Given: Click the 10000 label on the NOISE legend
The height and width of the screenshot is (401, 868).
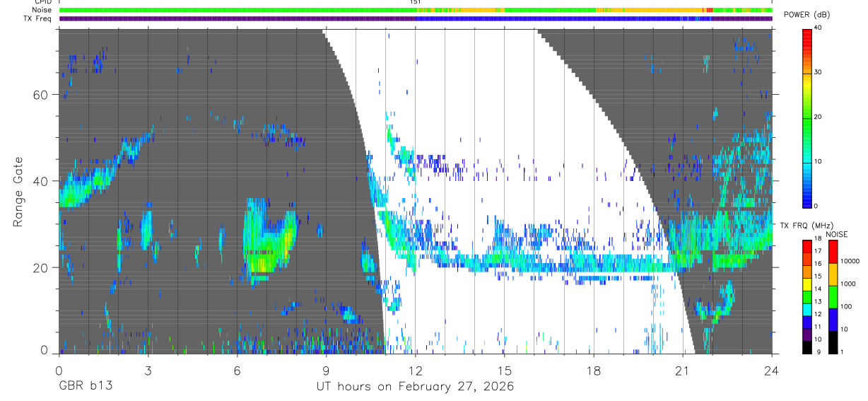Looking at the screenshot, I should pyautogui.click(x=849, y=262).
